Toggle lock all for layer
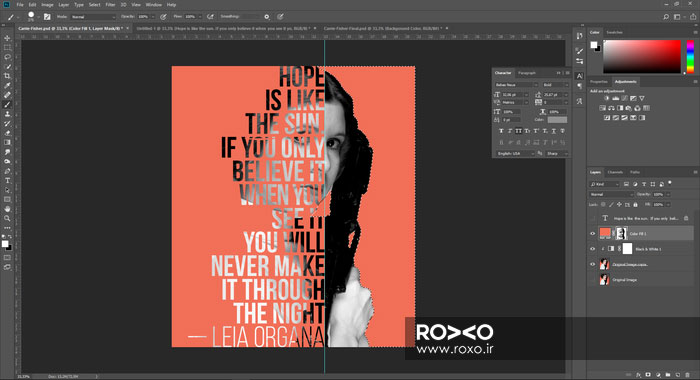Screen dimensions: 700x380 635,205
